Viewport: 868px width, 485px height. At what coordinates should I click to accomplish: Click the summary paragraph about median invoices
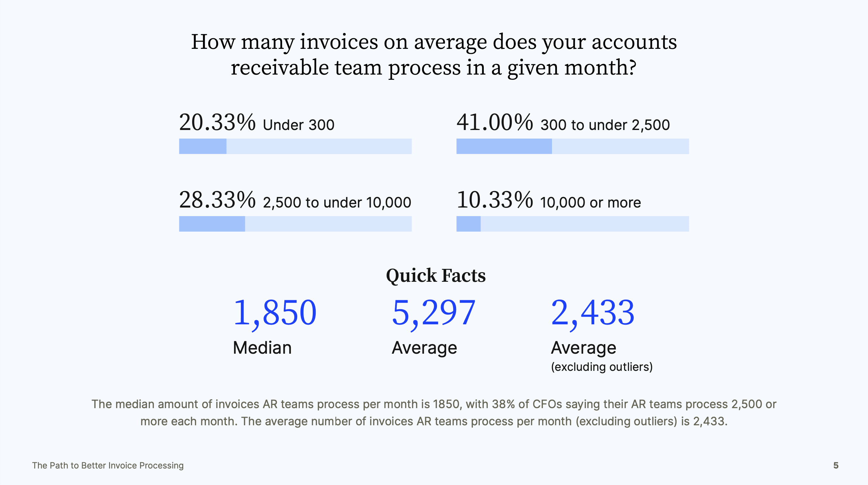(x=434, y=412)
